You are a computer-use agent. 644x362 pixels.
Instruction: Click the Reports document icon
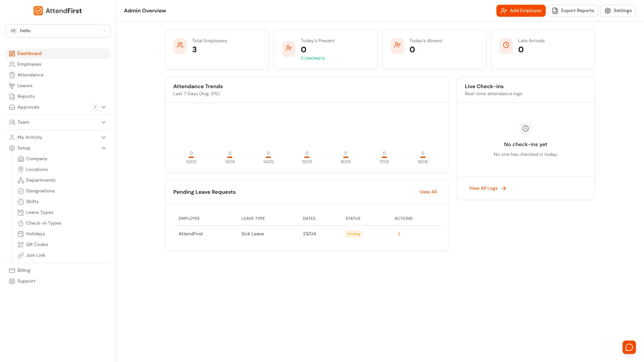click(12, 97)
